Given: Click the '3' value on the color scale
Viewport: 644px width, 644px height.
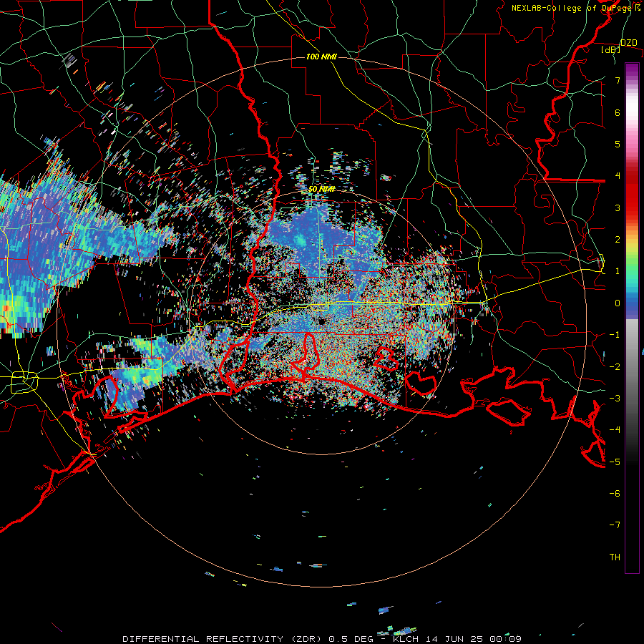Looking at the screenshot, I should 618,208.
